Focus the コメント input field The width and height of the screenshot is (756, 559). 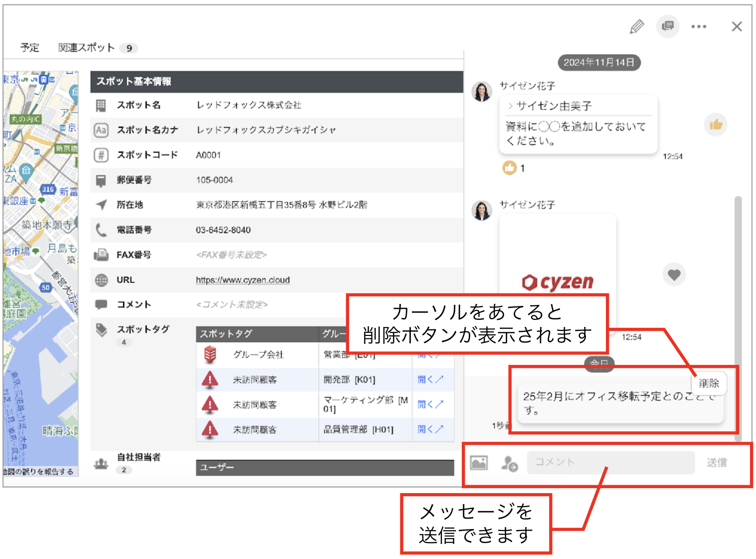click(x=610, y=463)
